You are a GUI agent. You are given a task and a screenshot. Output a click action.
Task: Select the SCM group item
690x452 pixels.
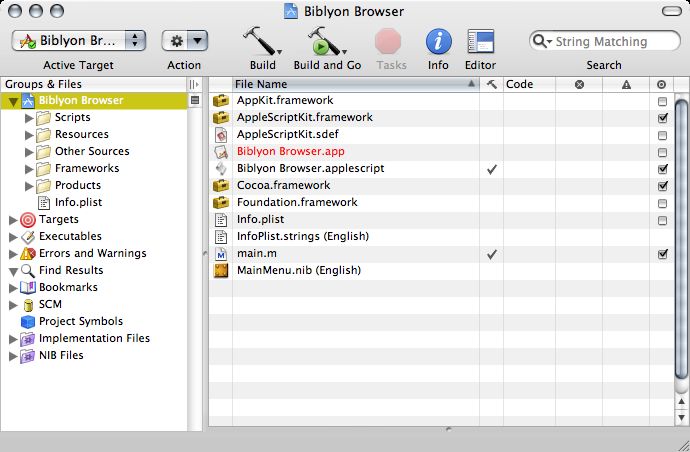50,304
